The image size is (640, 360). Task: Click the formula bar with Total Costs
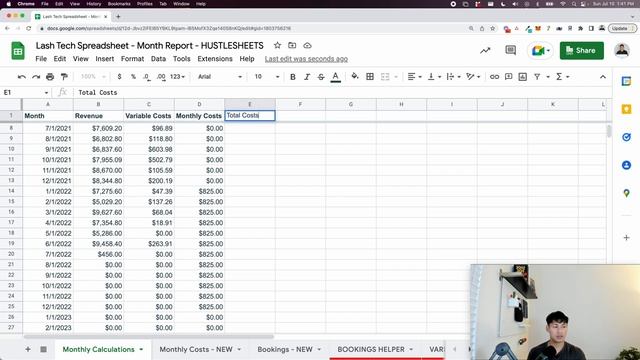[x=343, y=93]
